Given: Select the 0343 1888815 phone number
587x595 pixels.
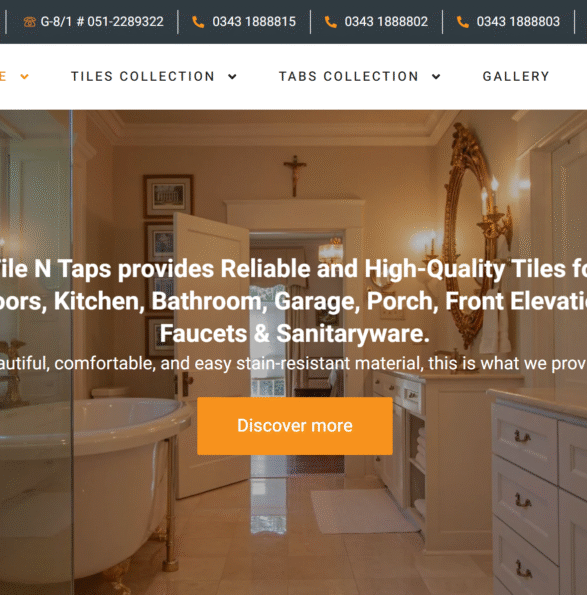Looking at the screenshot, I should pos(254,22).
